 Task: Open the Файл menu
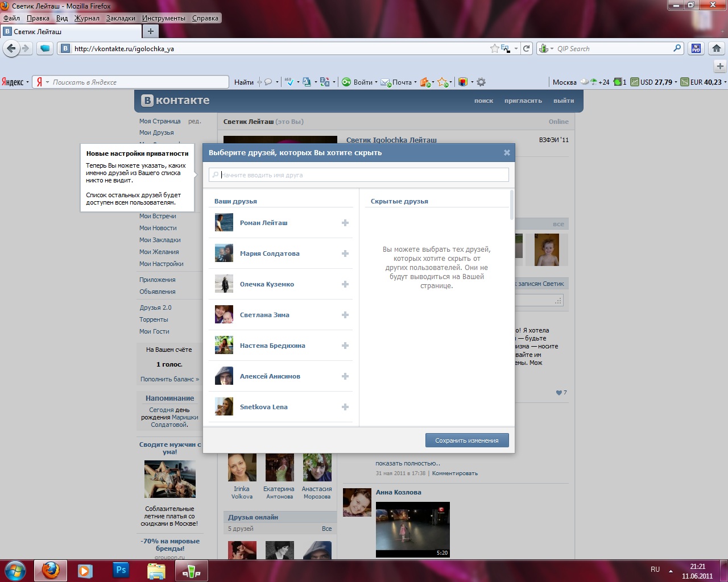(x=11, y=18)
